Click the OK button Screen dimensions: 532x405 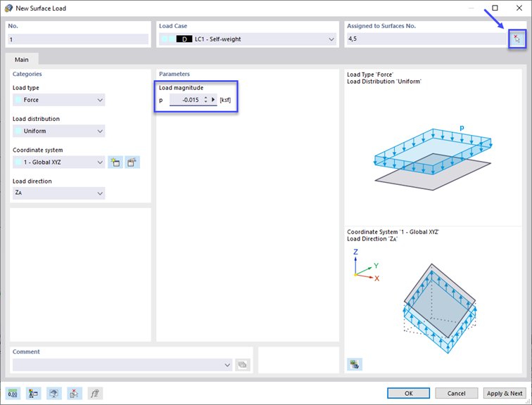click(x=408, y=393)
